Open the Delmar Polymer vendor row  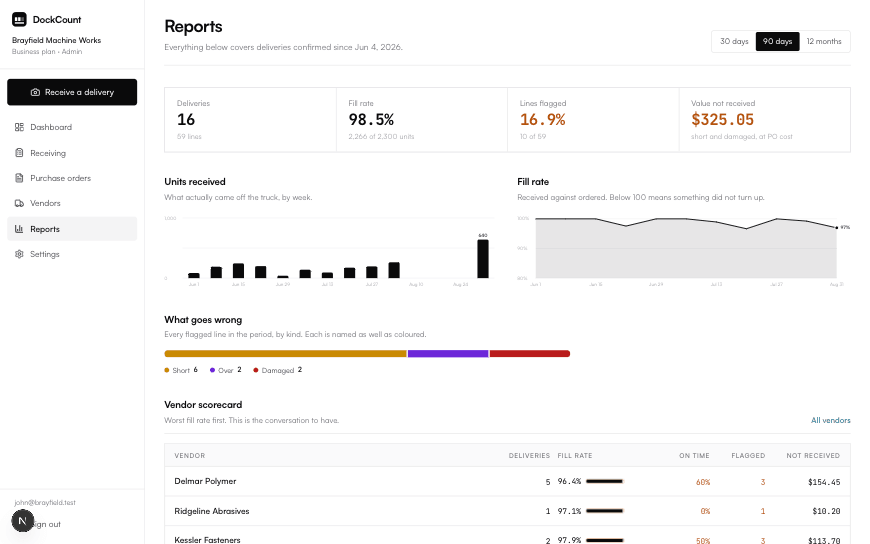(x=507, y=481)
